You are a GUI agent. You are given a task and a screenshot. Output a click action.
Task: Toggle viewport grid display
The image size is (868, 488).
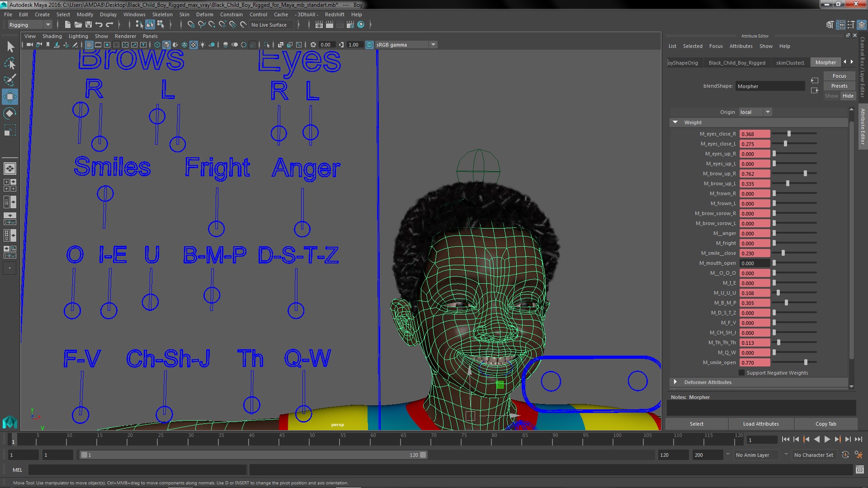pyautogui.click(x=89, y=45)
